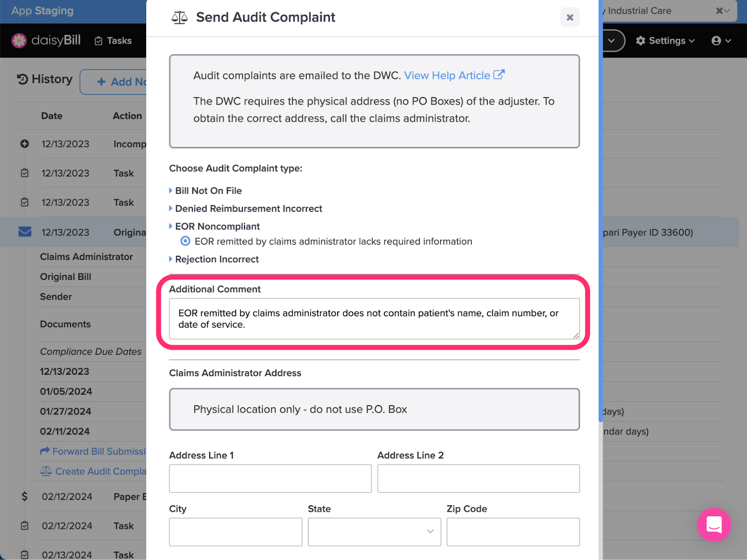
Task: Click the daisyBill flower logo
Action: [19, 41]
